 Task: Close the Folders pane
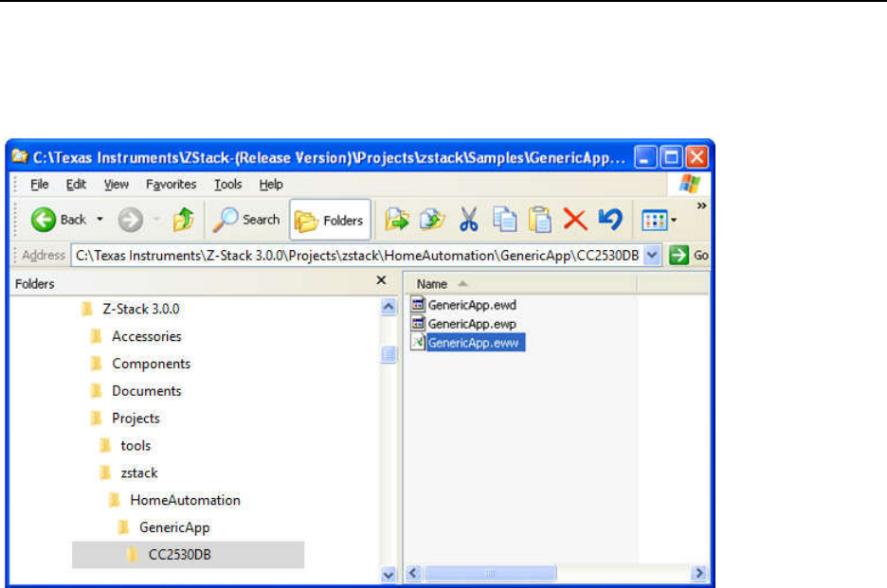pos(381,280)
